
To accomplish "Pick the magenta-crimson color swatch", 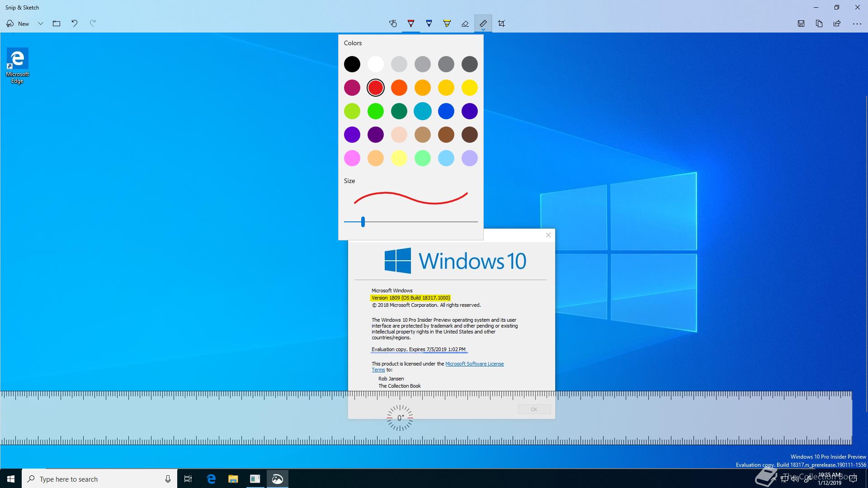I will click(x=352, y=88).
